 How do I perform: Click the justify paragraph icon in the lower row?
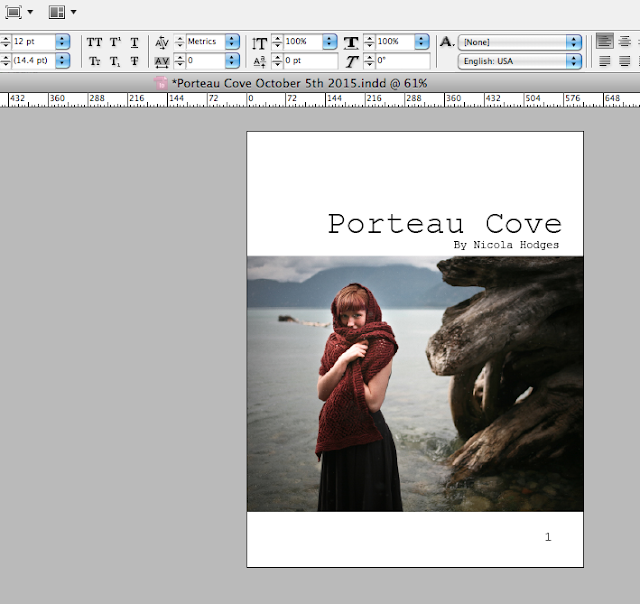pos(605,61)
